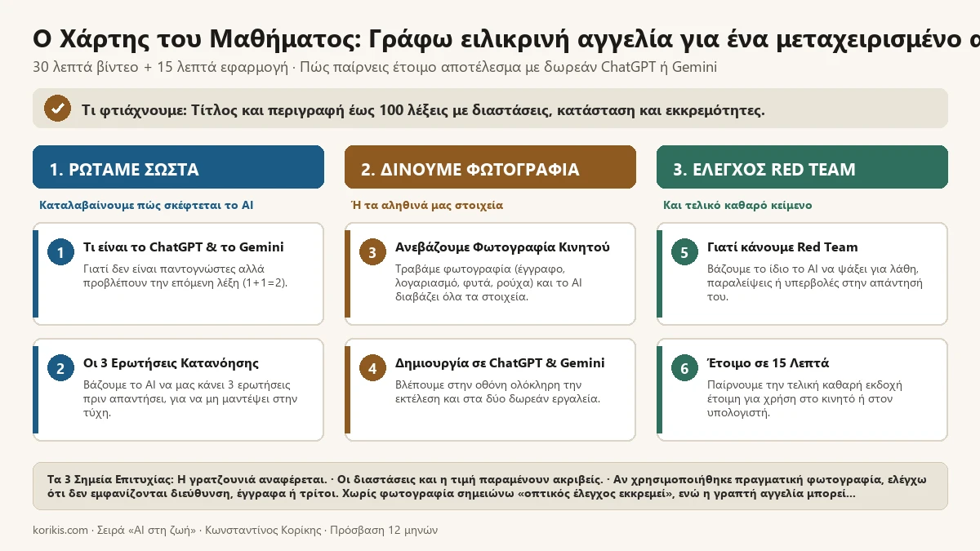Click description starting 'Βάζουμε το ίδιο το AI'
Image resolution: width=980 pixels, height=551 pixels.
[x=815, y=282]
